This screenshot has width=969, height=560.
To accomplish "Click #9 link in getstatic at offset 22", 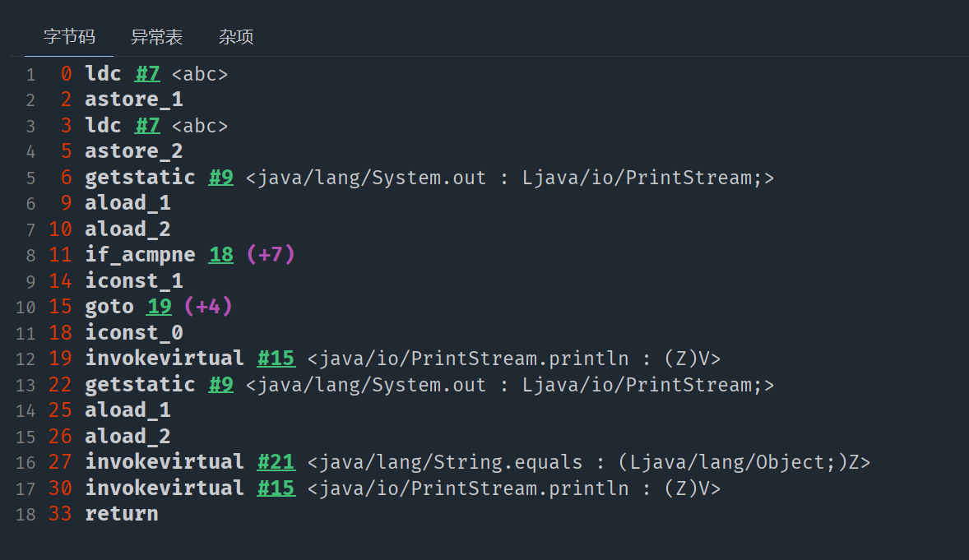I will coord(220,385).
